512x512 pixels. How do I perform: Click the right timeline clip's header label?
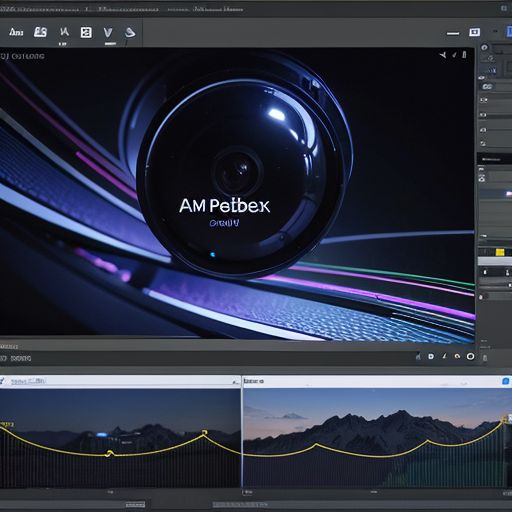[x=254, y=381]
